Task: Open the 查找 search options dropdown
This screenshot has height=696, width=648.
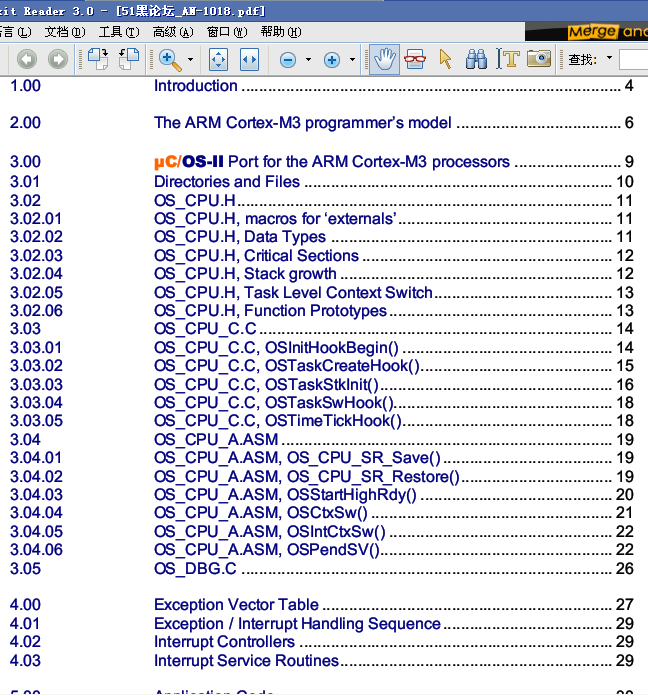Action: click(x=609, y=58)
